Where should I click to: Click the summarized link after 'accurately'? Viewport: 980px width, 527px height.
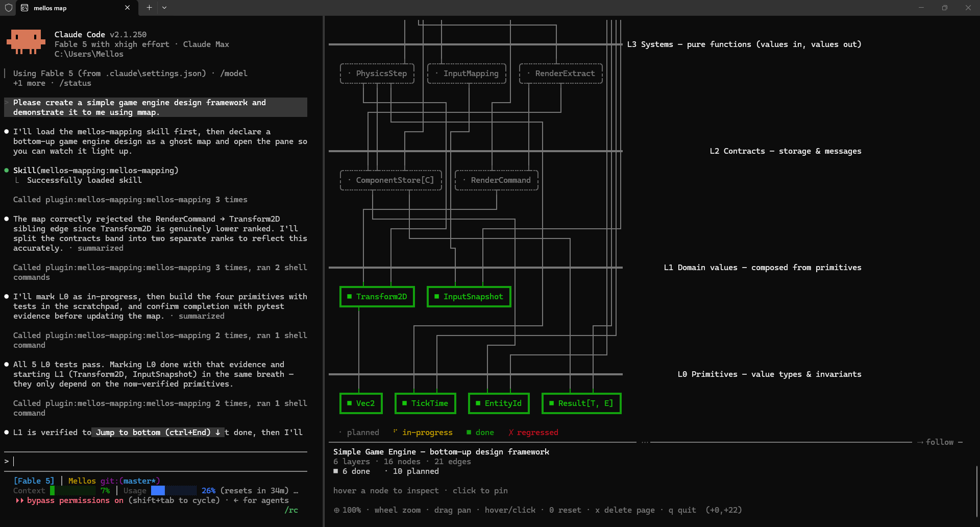tap(101, 248)
